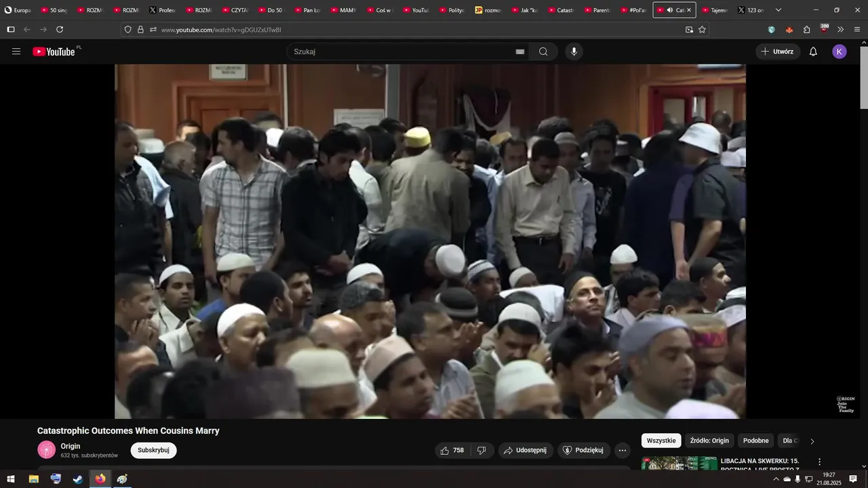Image resolution: width=868 pixels, height=488 pixels.
Task: Select the Podobne filter chip
Action: coord(756,441)
